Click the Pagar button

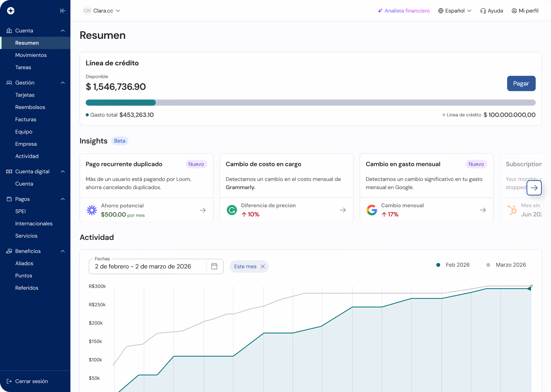point(521,83)
